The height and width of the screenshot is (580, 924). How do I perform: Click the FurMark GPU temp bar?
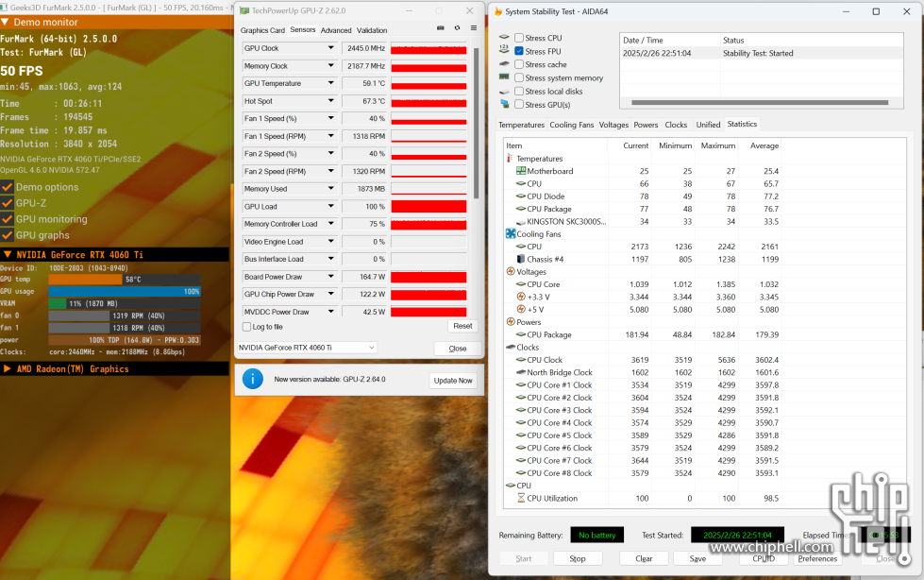point(125,279)
